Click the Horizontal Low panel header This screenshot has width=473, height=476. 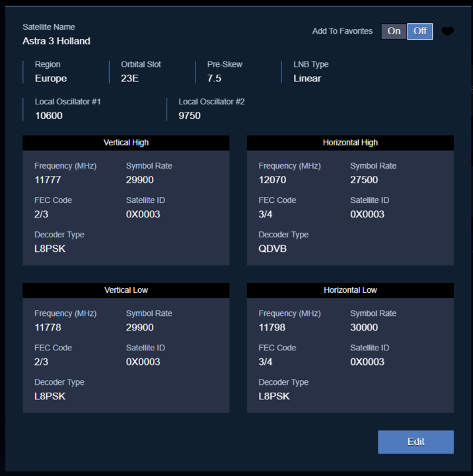(x=350, y=290)
